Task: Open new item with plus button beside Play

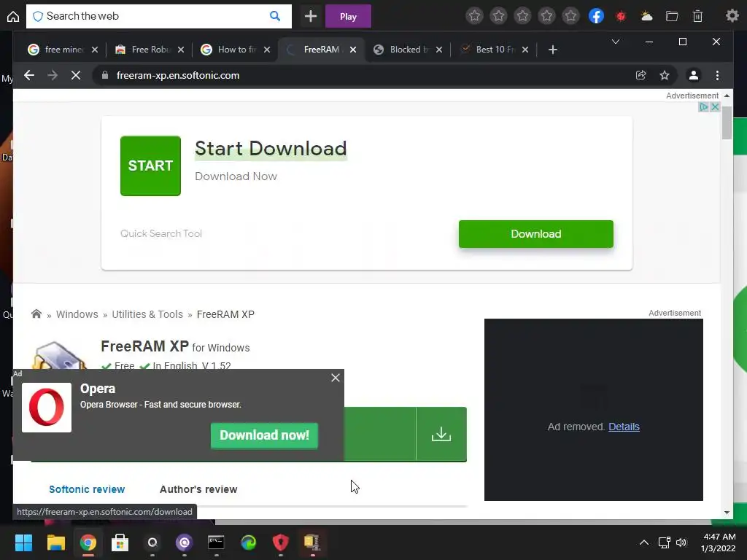Action: (x=311, y=16)
